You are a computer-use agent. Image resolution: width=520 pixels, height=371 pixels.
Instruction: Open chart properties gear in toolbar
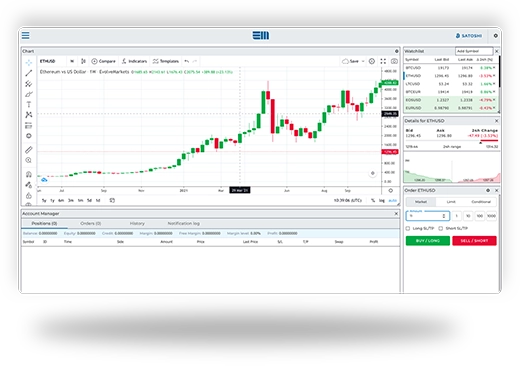pos(372,61)
